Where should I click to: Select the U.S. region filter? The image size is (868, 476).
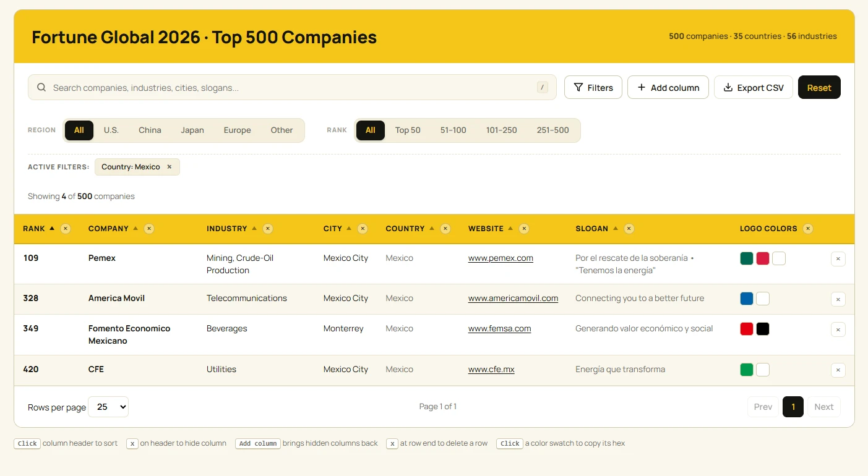[111, 130]
